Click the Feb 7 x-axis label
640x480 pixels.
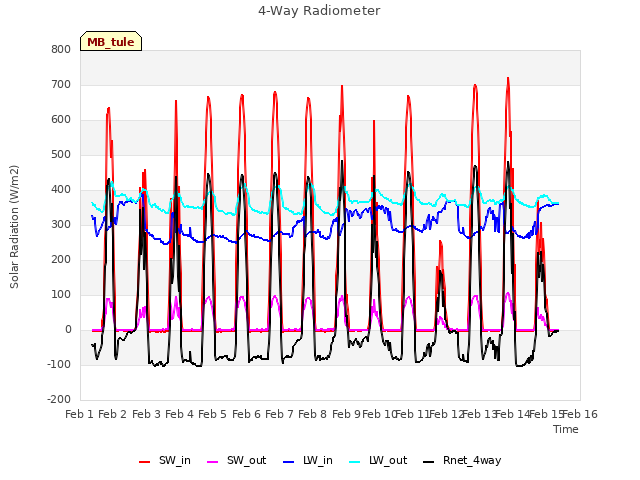279,414
